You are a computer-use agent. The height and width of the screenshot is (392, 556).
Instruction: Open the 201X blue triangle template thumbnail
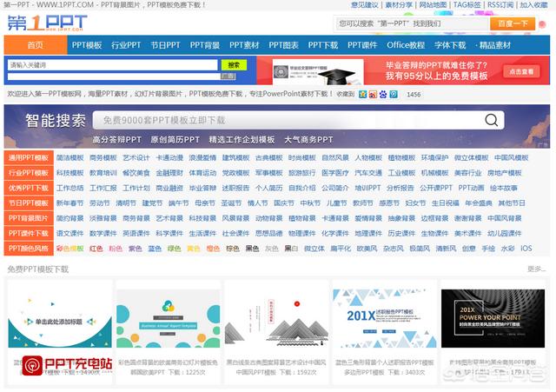coord(381,319)
